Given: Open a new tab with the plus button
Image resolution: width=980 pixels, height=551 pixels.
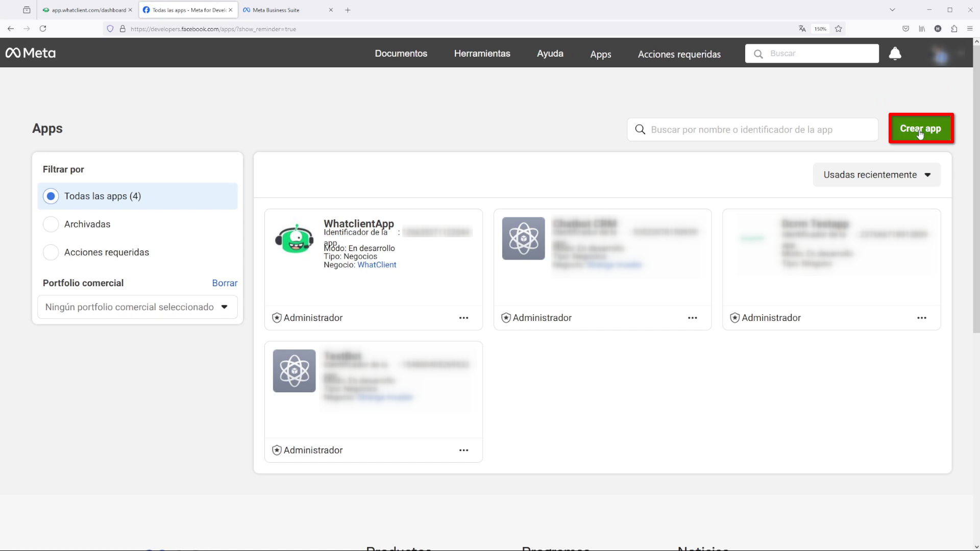Looking at the screenshot, I should (x=348, y=10).
